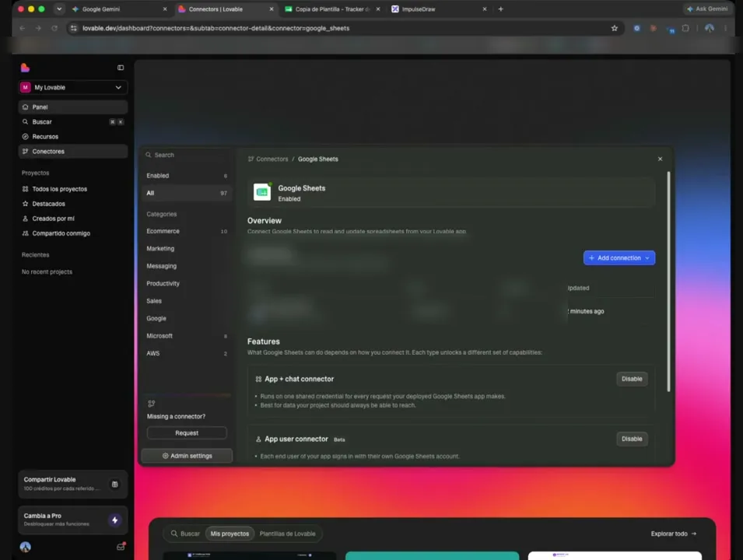Select the Google category
The image size is (743, 560).
click(187, 318)
